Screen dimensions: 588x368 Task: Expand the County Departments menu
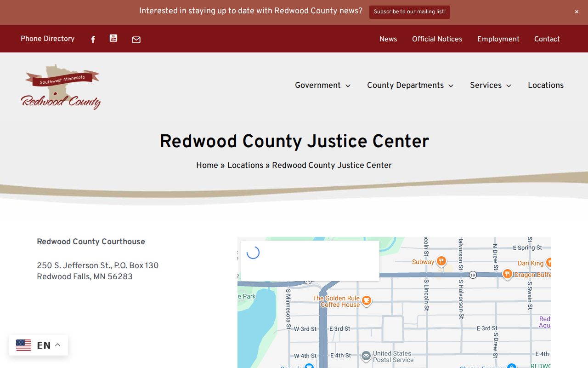coord(410,85)
